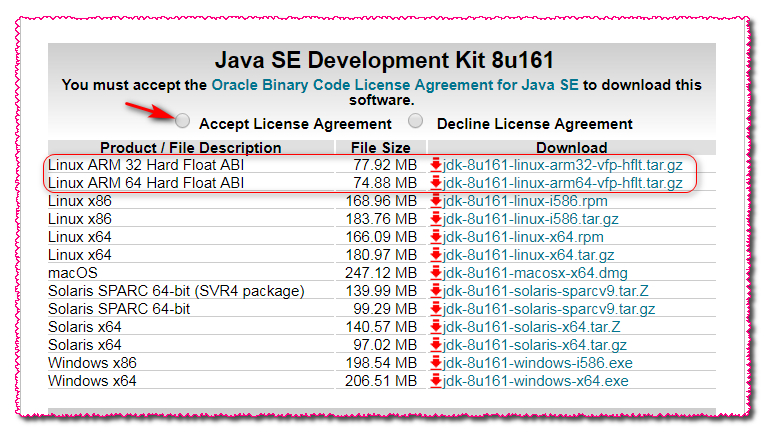
Task: Click download arrow icon for Linux ARM 32
Action: click(436, 165)
